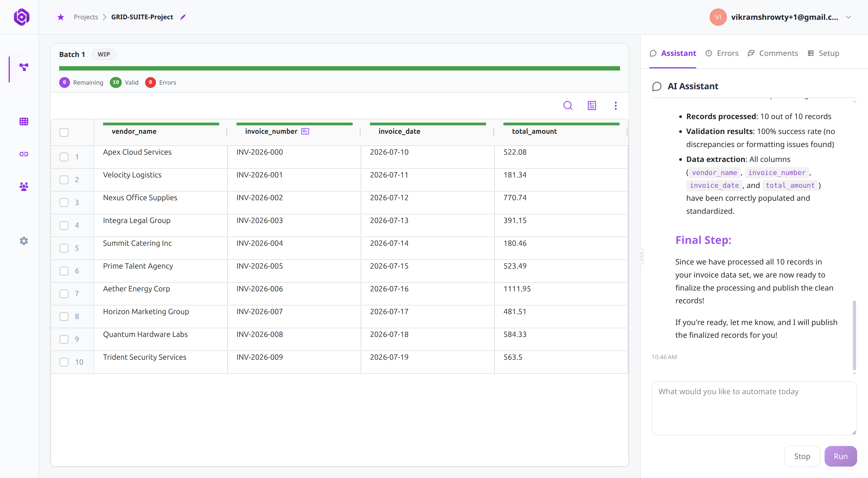Check the row 1 Apex Cloud Services checkbox

64,157
